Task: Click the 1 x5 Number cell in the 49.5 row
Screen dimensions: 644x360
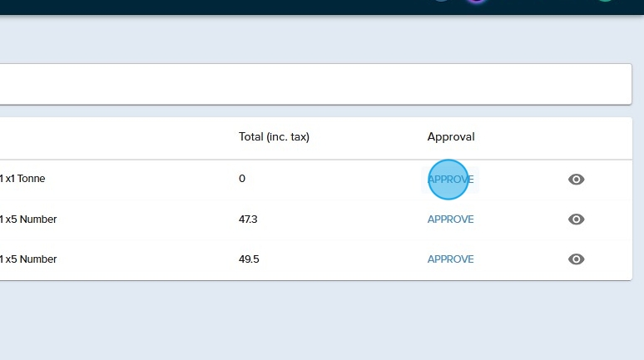Action: pyautogui.click(x=28, y=259)
